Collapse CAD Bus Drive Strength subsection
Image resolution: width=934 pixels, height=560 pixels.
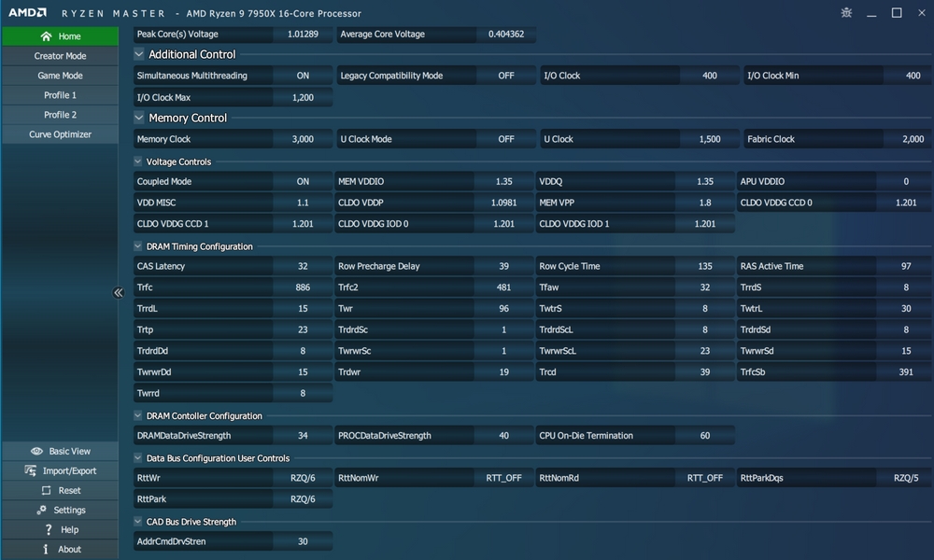pyautogui.click(x=137, y=522)
